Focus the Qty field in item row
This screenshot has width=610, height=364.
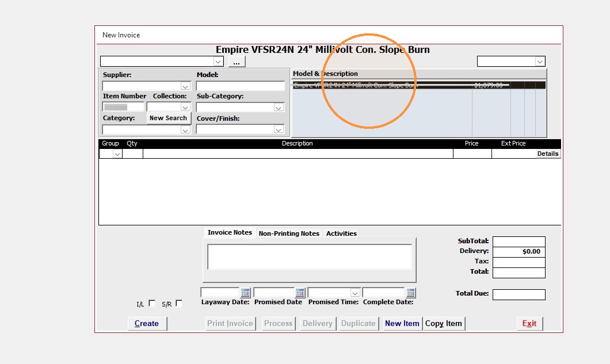click(x=133, y=154)
